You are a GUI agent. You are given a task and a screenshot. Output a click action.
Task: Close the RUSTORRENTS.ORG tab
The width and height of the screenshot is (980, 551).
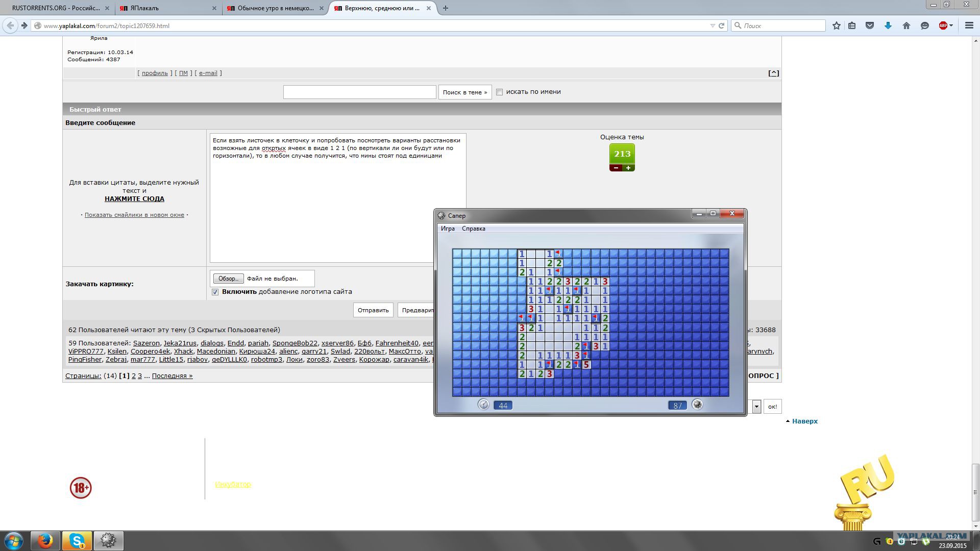coord(107,8)
